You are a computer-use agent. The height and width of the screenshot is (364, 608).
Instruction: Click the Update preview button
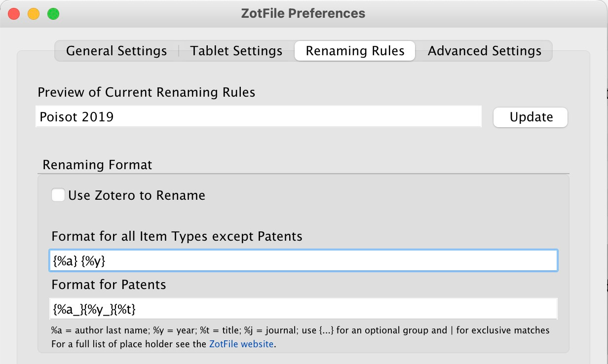click(x=531, y=117)
